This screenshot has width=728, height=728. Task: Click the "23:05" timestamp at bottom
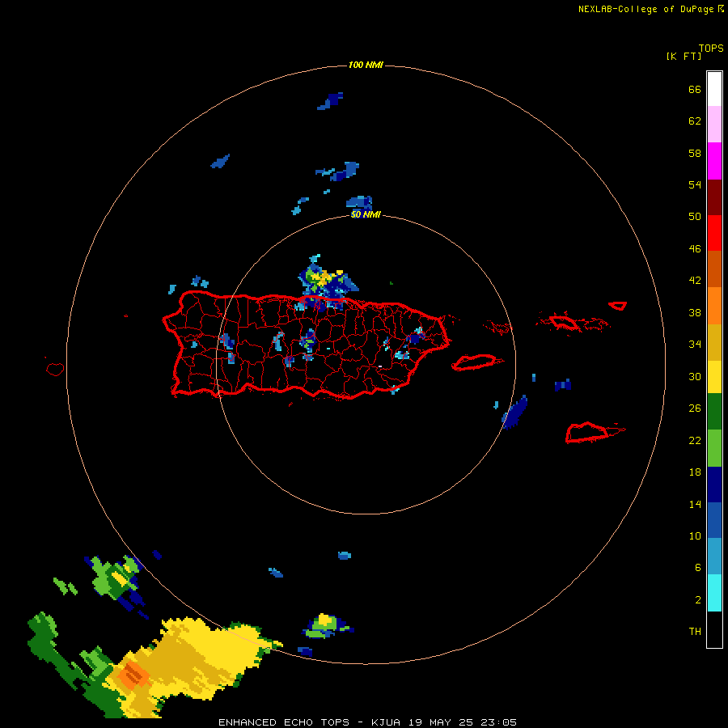pos(499,722)
